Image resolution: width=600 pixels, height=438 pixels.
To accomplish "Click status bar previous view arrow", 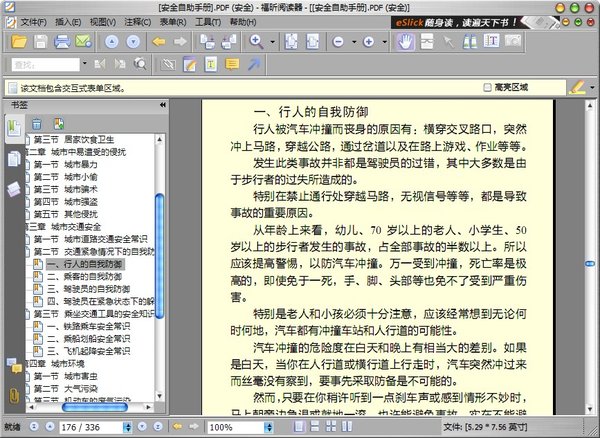I will [x=177, y=426].
